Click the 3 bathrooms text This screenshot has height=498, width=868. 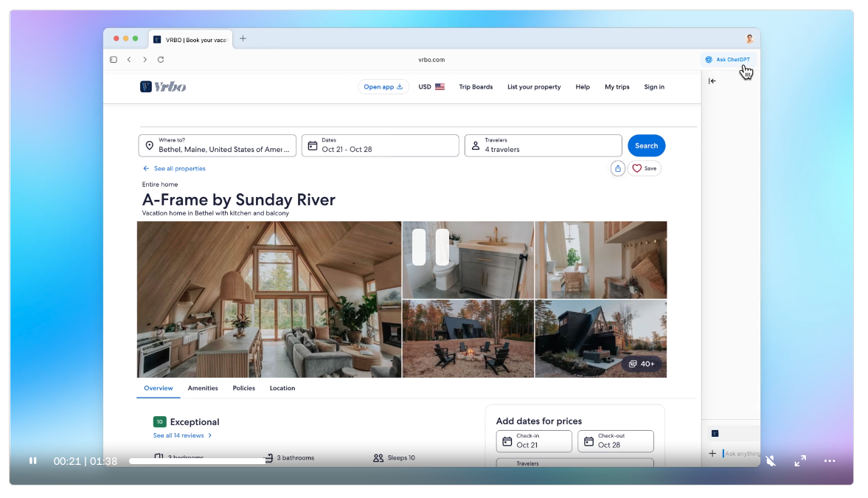coord(296,458)
